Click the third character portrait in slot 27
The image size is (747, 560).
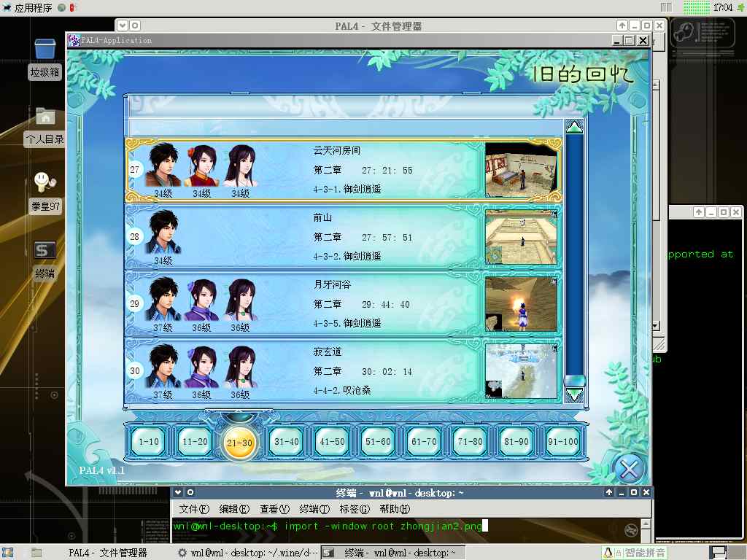[x=241, y=166]
